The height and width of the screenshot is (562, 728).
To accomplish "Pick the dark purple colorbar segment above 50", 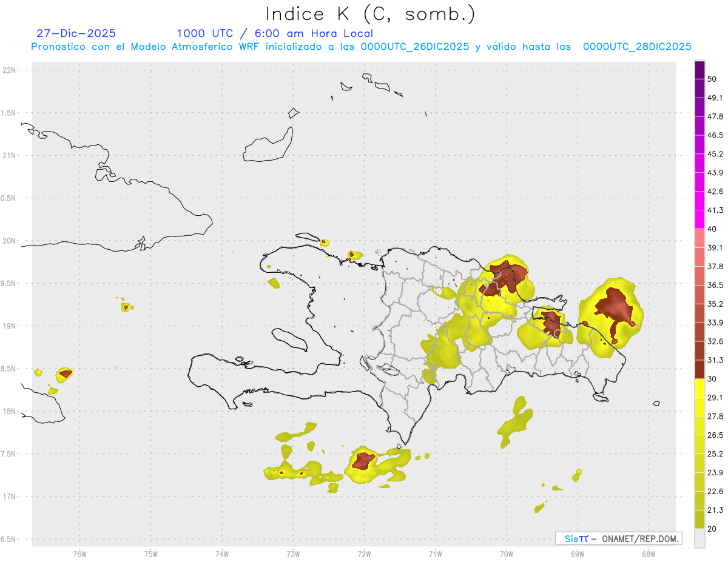I will (x=699, y=70).
